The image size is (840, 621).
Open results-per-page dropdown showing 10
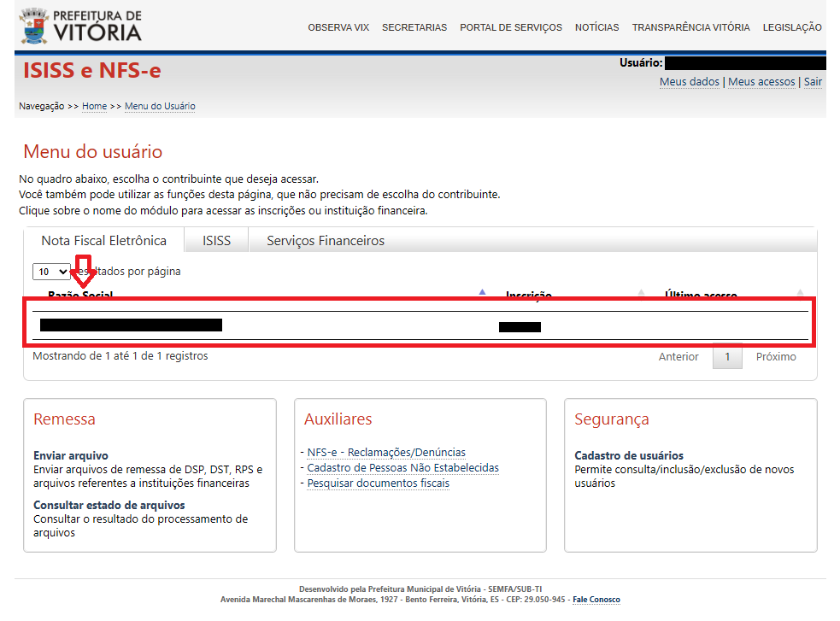(x=51, y=272)
